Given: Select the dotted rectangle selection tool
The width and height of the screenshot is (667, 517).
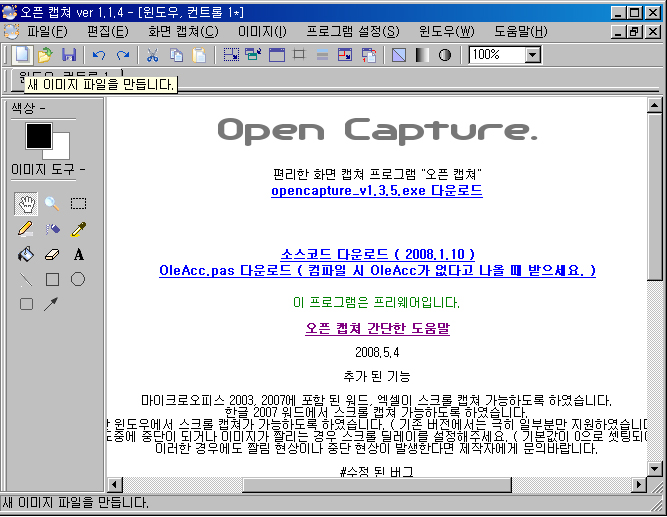Looking at the screenshot, I should click(x=78, y=204).
